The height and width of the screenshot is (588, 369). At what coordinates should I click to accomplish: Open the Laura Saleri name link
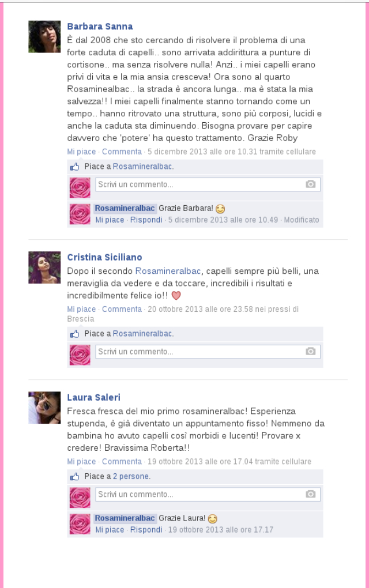pyautogui.click(x=94, y=397)
